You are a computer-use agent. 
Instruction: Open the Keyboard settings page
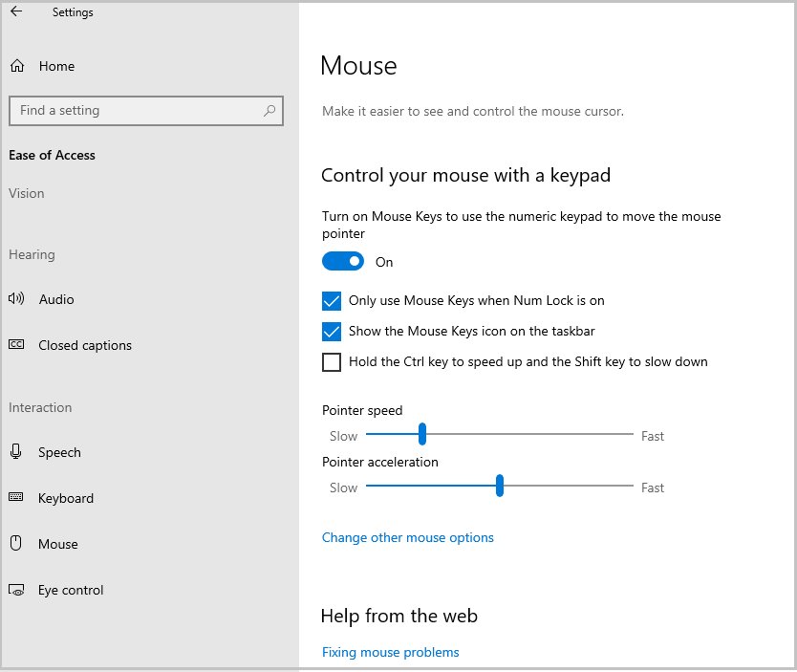point(66,498)
